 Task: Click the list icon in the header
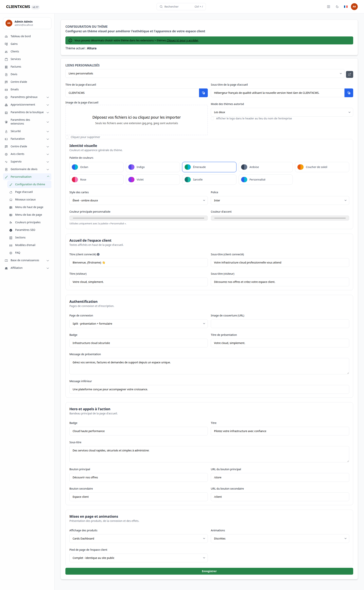tap(328, 7)
